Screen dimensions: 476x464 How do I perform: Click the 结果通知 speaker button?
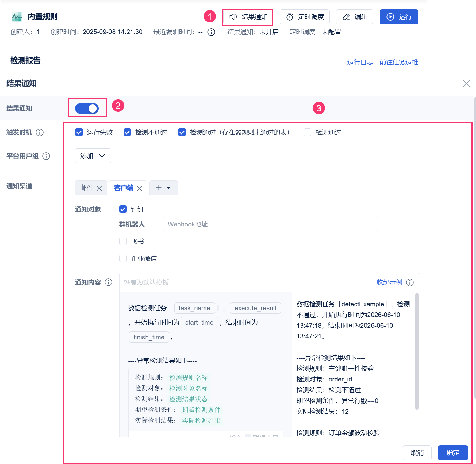[x=248, y=17]
